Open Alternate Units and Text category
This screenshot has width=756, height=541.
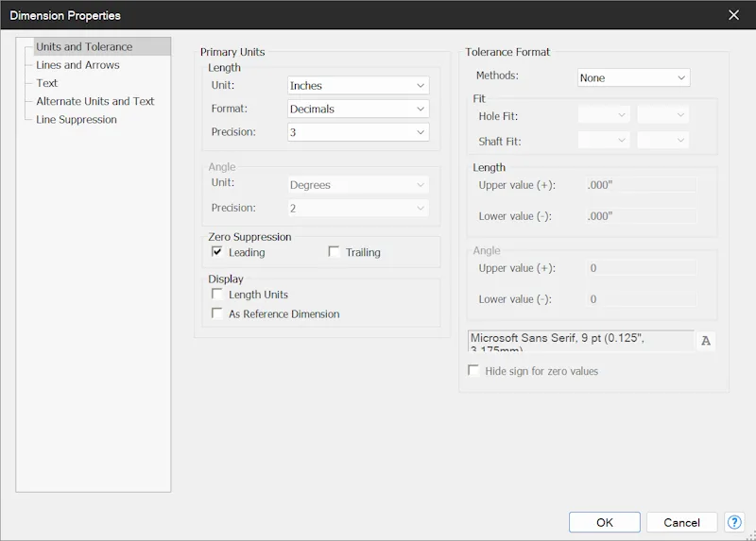95,101
